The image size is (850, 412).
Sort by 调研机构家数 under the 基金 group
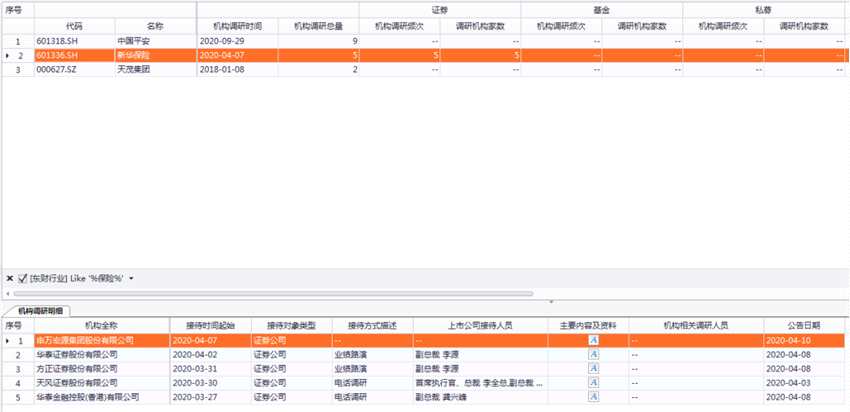click(642, 26)
